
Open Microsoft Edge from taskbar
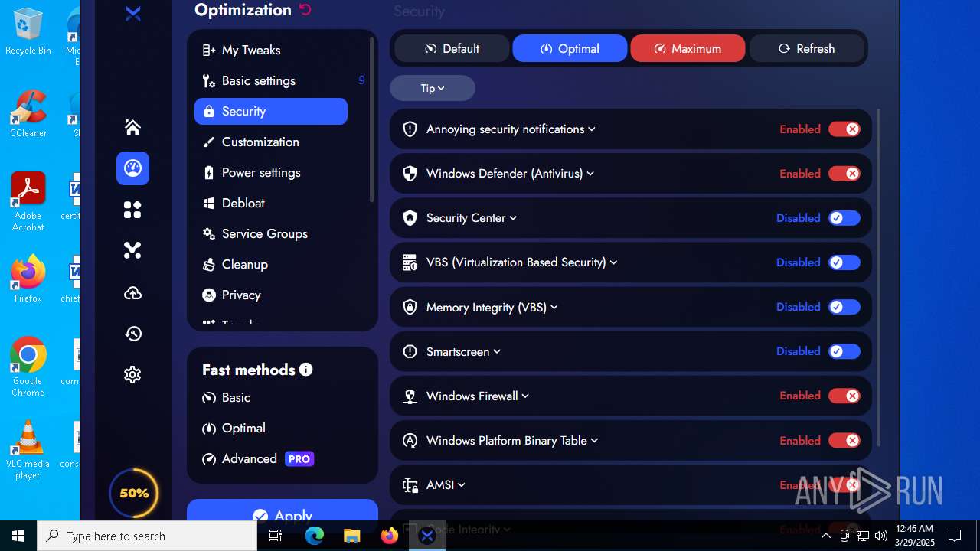315,536
